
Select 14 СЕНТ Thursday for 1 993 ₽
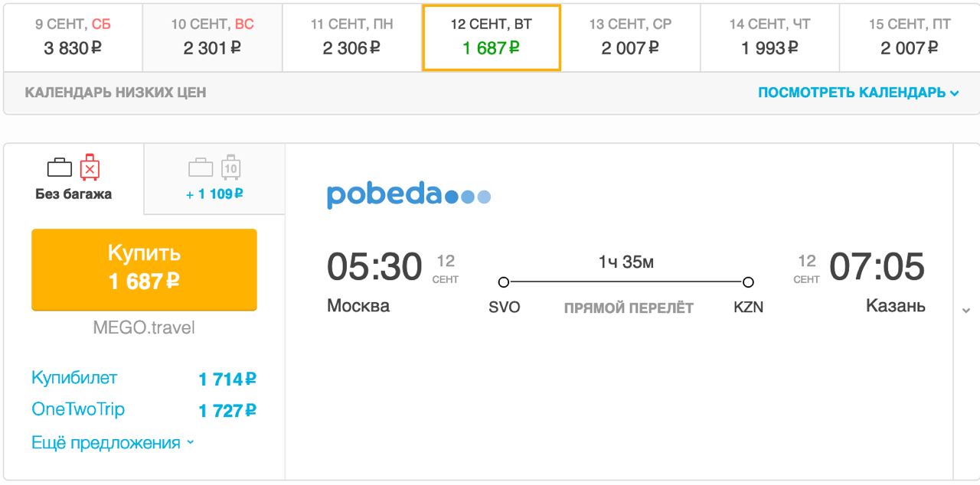[x=769, y=37]
